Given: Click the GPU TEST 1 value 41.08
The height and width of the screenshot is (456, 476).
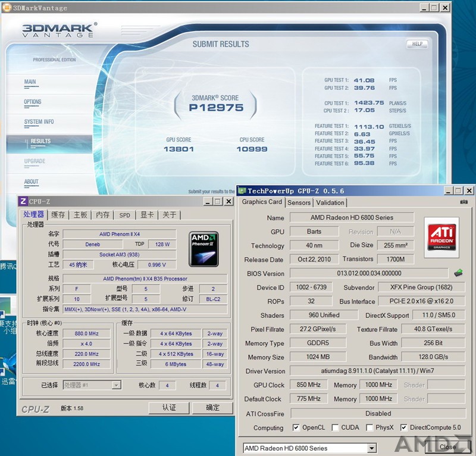Looking at the screenshot, I should tap(364, 80).
